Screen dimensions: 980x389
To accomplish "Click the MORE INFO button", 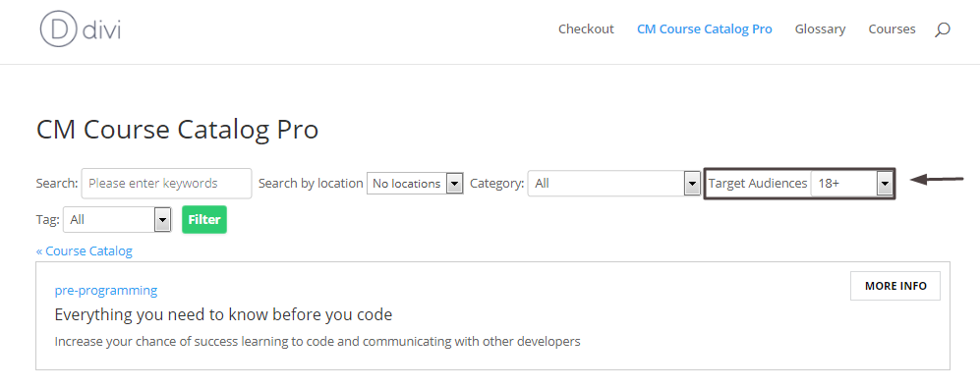I will [895, 286].
